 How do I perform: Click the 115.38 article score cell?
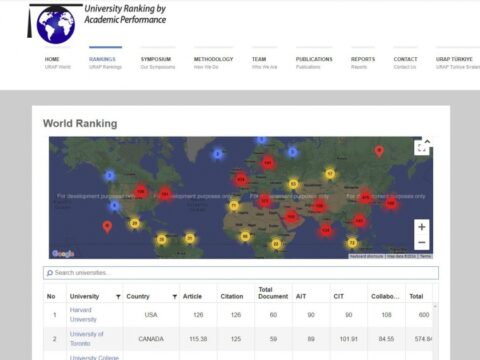tap(198, 339)
